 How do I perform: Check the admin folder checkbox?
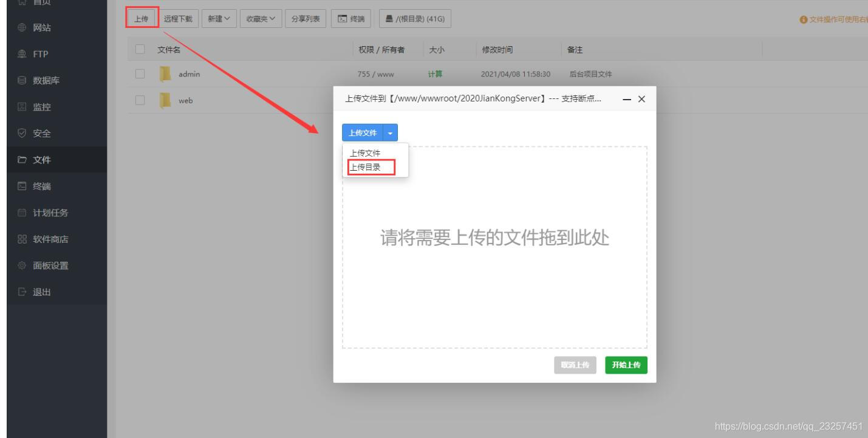tap(140, 74)
